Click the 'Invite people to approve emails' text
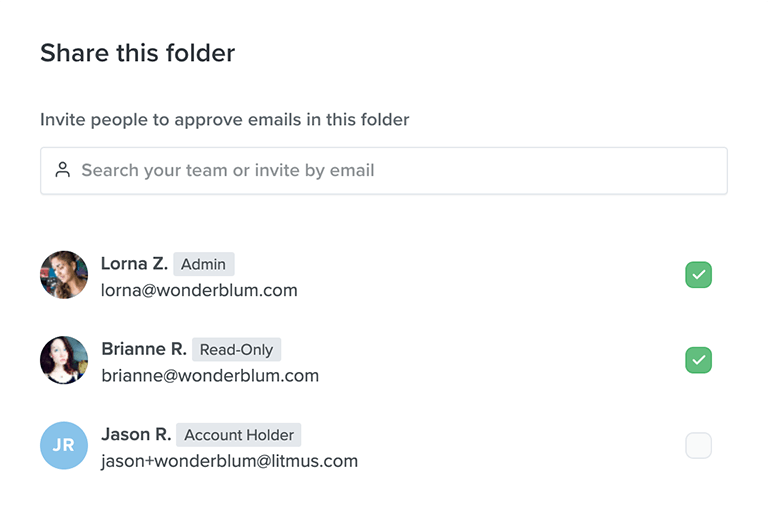The width and height of the screenshot is (768, 510). coord(225,120)
